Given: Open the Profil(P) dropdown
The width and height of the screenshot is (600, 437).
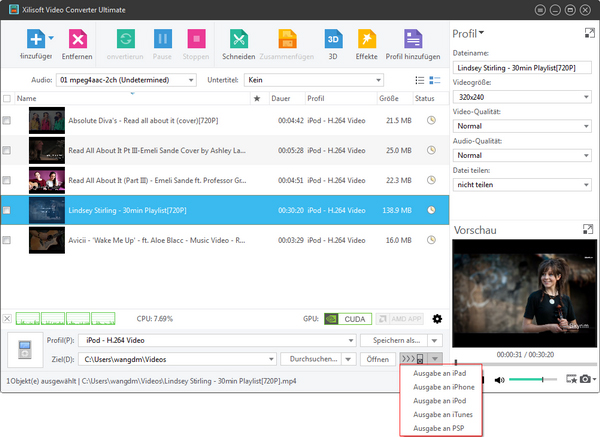Looking at the screenshot, I should click(x=217, y=340).
